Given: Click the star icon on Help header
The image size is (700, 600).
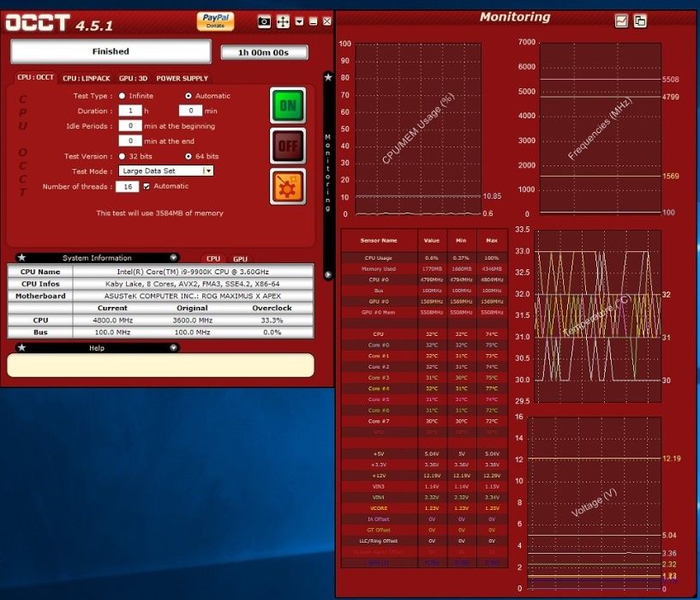Looking at the screenshot, I should coord(22,348).
